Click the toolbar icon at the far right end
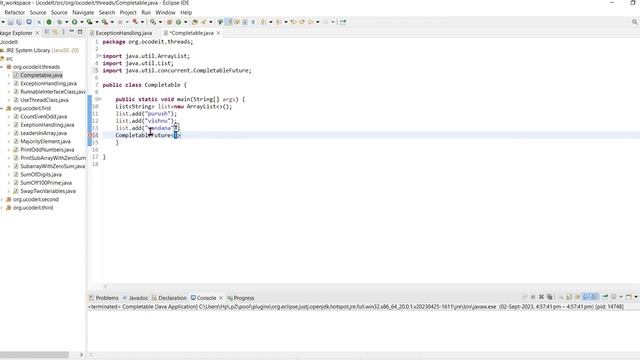This screenshot has height=360, width=640. click(343, 22)
